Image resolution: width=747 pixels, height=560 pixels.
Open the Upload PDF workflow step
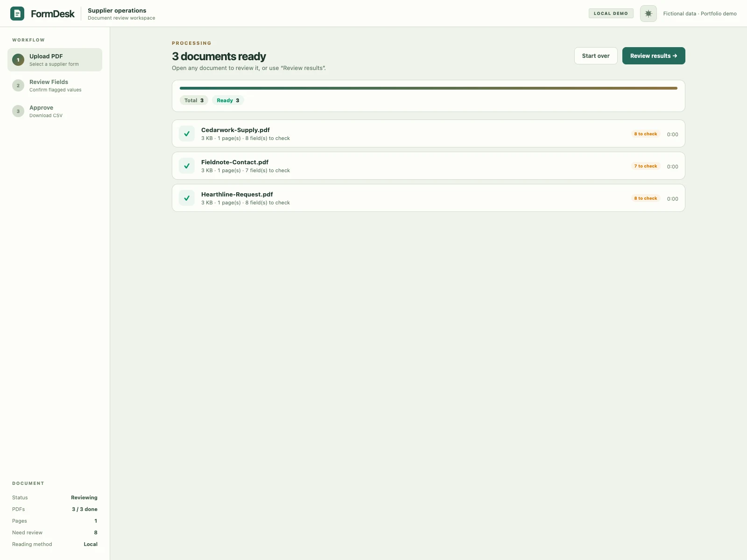pos(55,60)
